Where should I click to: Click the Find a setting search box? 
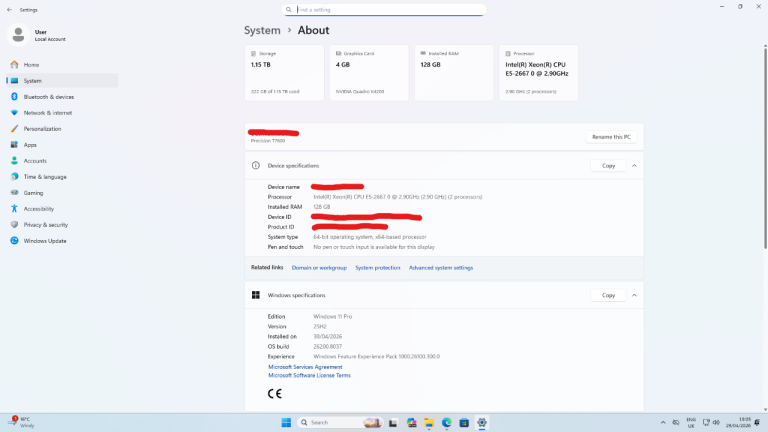tap(385, 9)
